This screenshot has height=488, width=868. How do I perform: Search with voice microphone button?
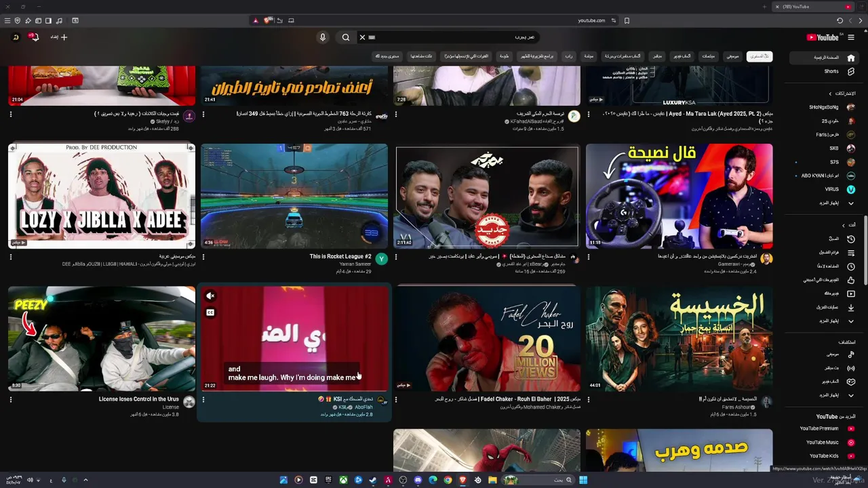323,37
